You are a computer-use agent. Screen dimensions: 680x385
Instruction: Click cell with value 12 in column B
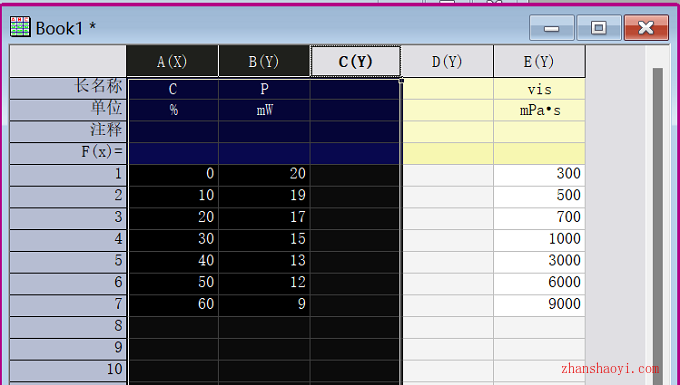264,284
